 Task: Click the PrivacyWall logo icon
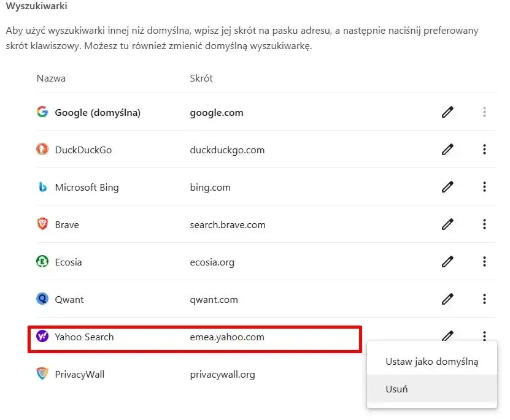42,374
